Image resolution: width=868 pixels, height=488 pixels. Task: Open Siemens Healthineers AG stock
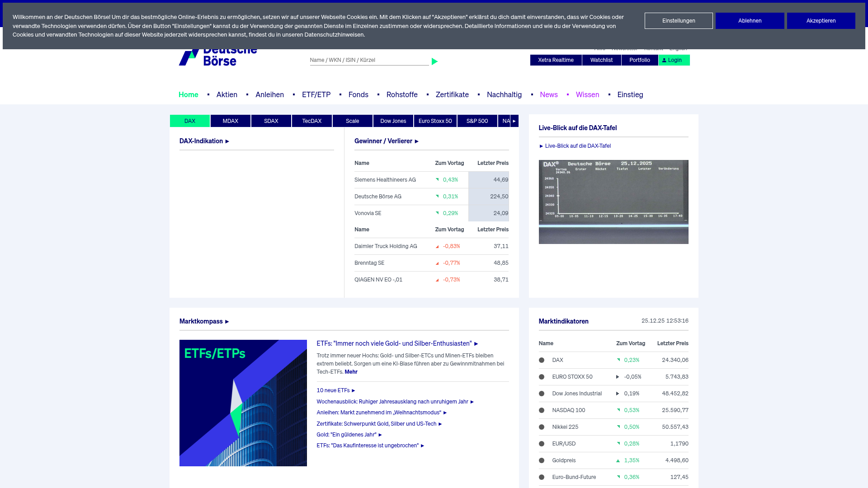[x=385, y=180]
